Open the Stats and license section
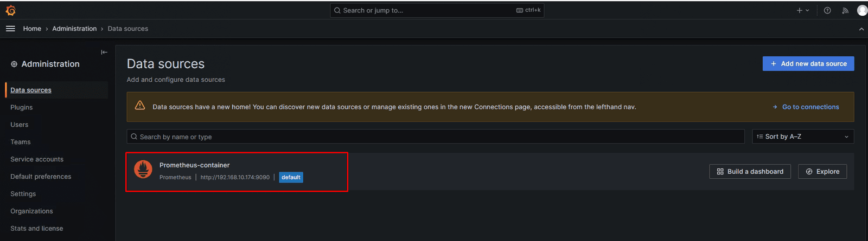 tap(37, 229)
